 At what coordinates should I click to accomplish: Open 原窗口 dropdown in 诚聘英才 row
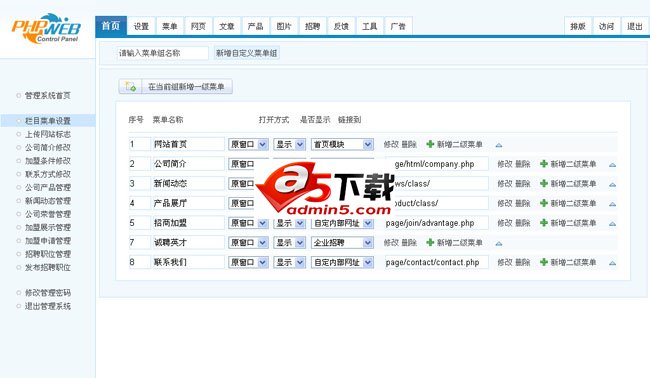click(x=248, y=242)
